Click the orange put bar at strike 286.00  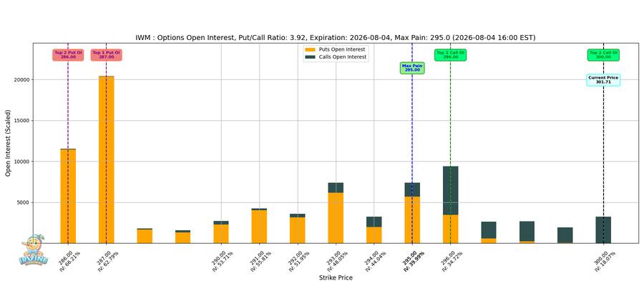point(68,196)
